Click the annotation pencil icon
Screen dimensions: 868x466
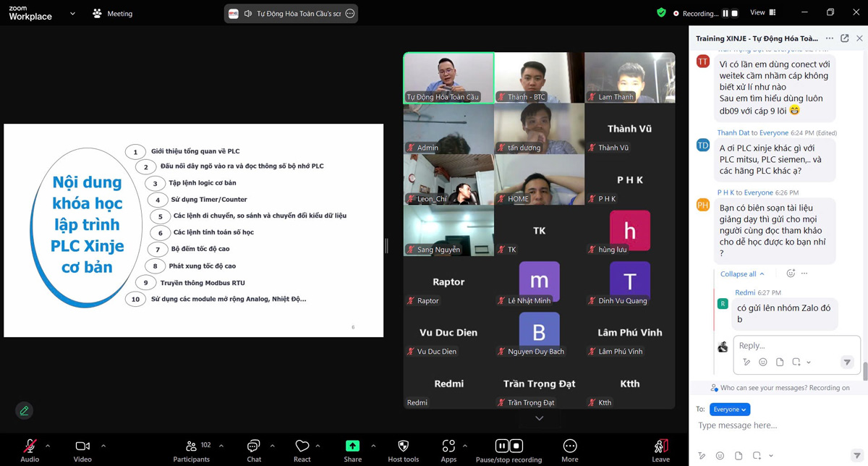pyautogui.click(x=24, y=411)
